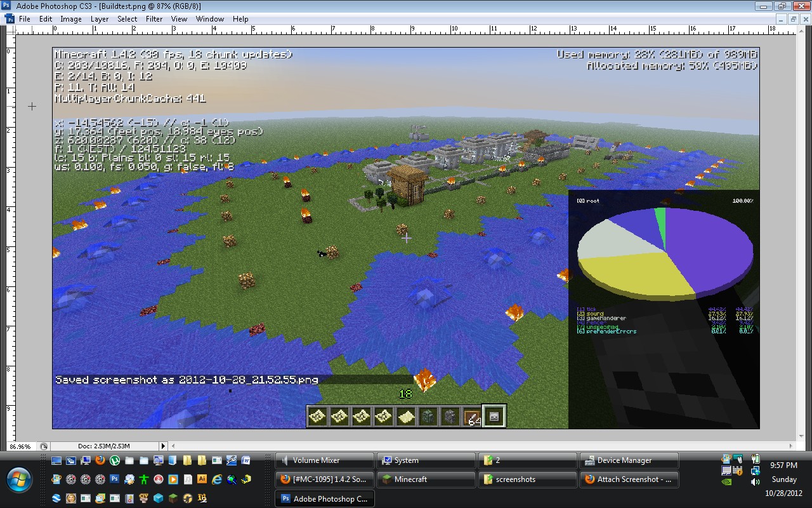Click the horizontal scrollbar left arrow

pyautogui.click(x=174, y=446)
